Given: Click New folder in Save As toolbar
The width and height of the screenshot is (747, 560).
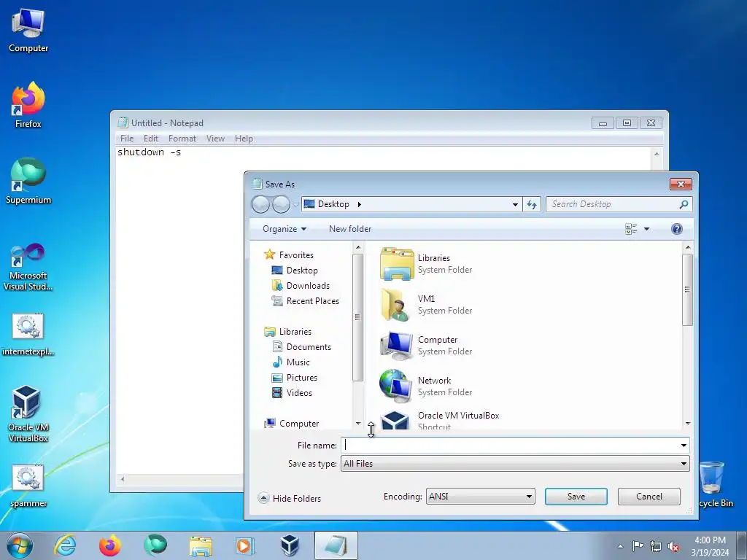Looking at the screenshot, I should (x=350, y=229).
